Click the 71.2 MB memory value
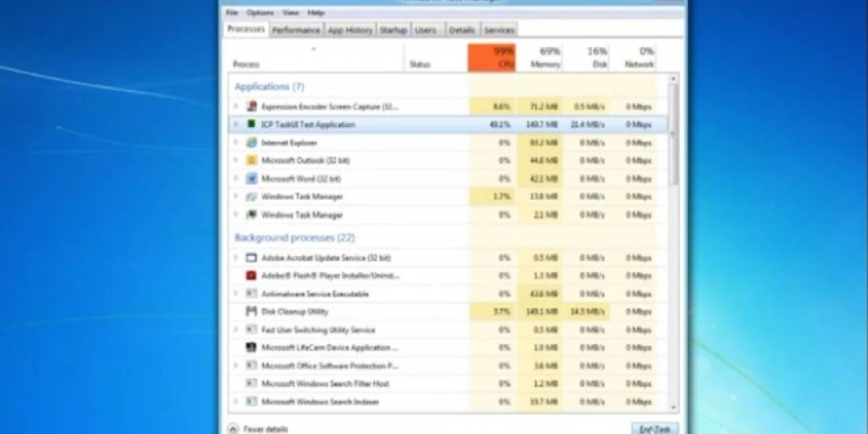Image resolution: width=868 pixels, height=434 pixels. click(544, 106)
